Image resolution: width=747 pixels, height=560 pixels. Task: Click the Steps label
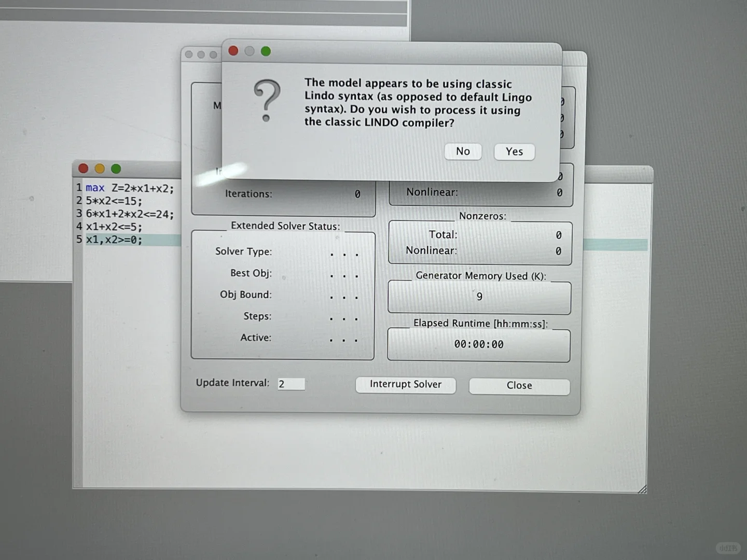pos(257,316)
